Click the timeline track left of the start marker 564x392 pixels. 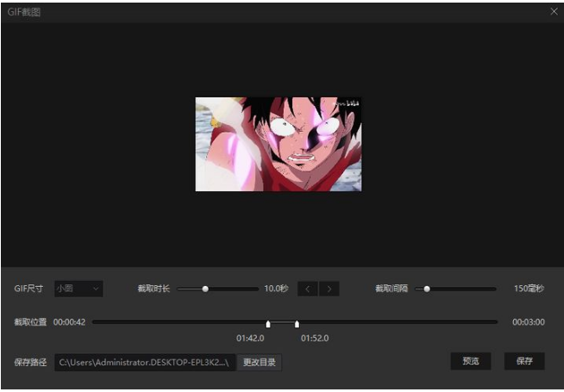[172, 322]
